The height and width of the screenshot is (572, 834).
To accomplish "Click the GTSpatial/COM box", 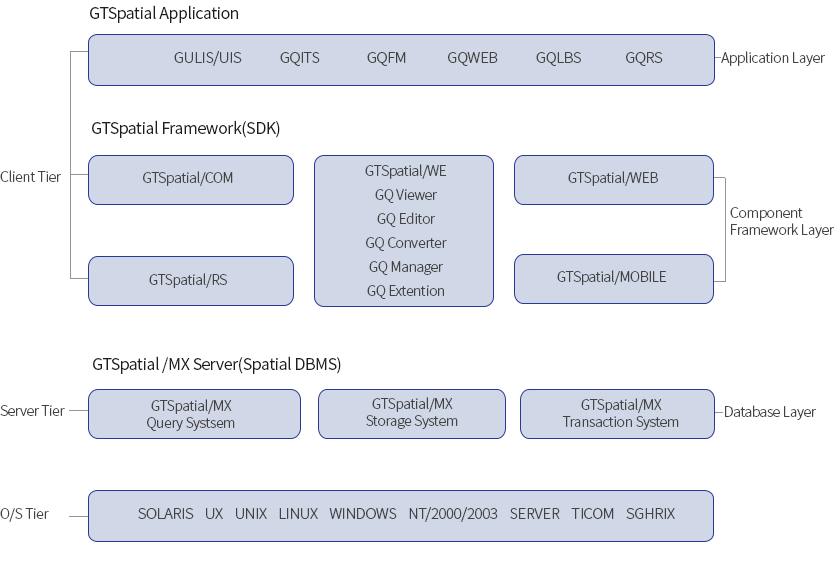I will (191, 180).
